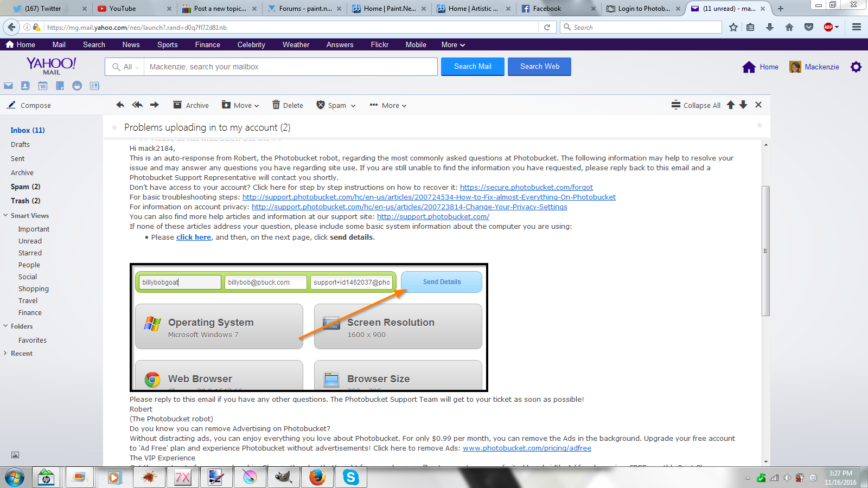Archive the open conversation
The image size is (868, 488).
pos(191,105)
